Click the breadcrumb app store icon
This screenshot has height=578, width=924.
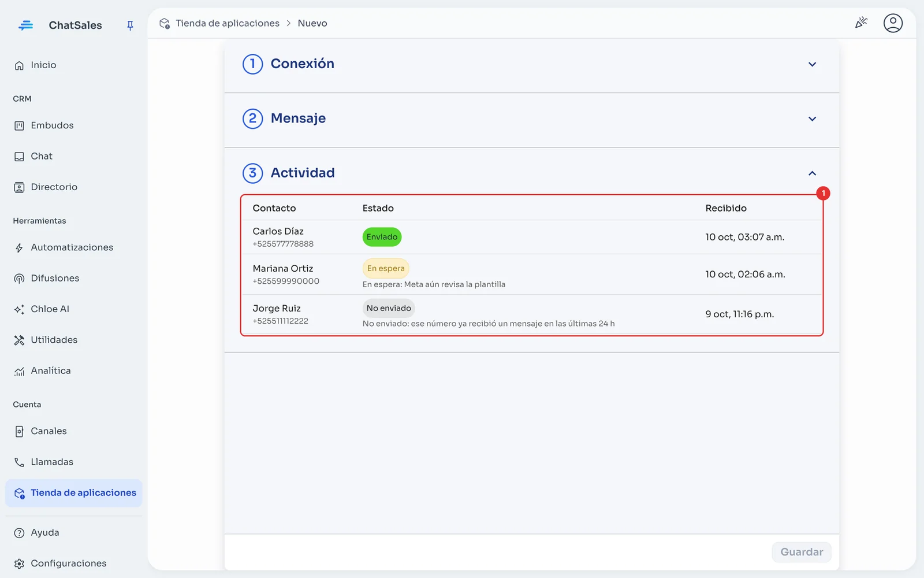tap(165, 23)
